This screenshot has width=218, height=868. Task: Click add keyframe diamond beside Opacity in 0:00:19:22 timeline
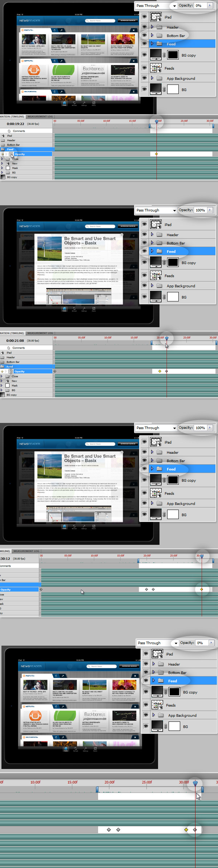tap(3, 154)
